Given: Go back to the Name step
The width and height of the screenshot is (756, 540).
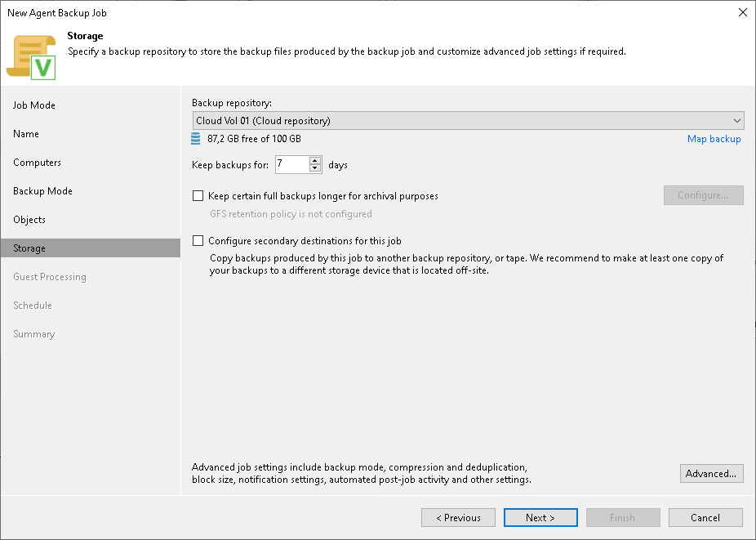Looking at the screenshot, I should [x=25, y=133].
